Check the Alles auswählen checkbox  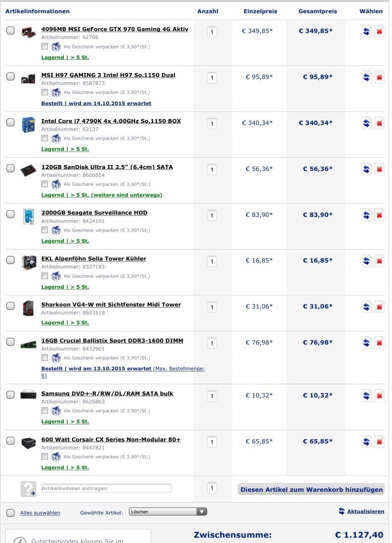coord(10,513)
